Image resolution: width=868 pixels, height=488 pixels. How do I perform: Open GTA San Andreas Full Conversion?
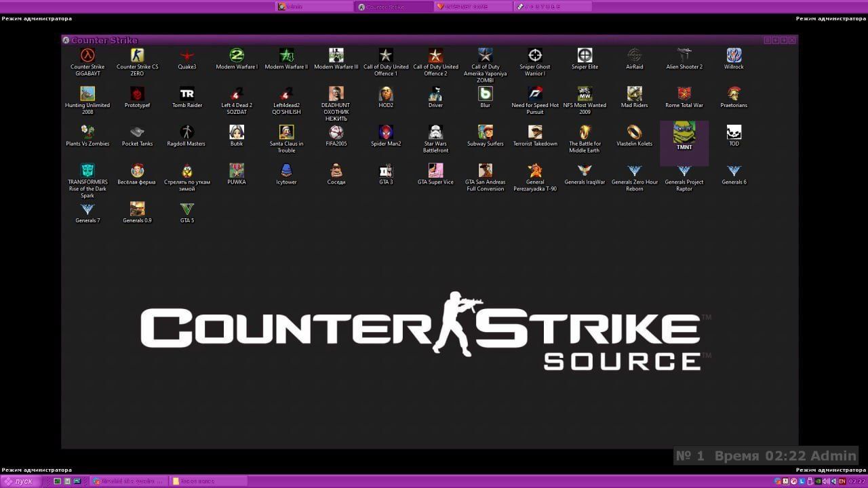[486, 170]
